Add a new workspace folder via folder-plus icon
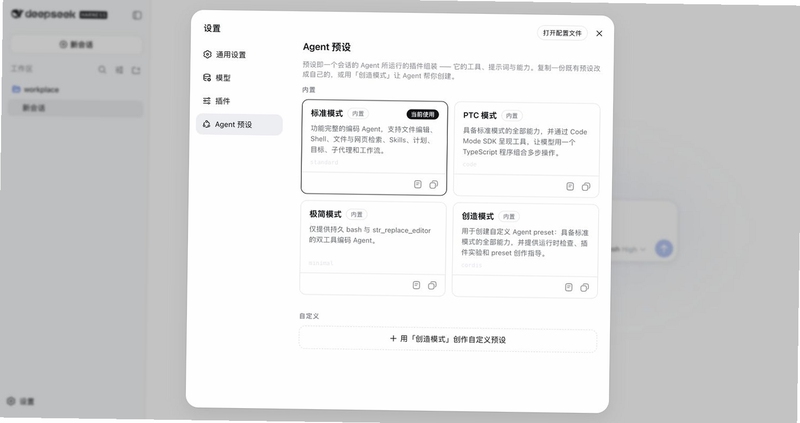800x423 pixels. click(136, 70)
